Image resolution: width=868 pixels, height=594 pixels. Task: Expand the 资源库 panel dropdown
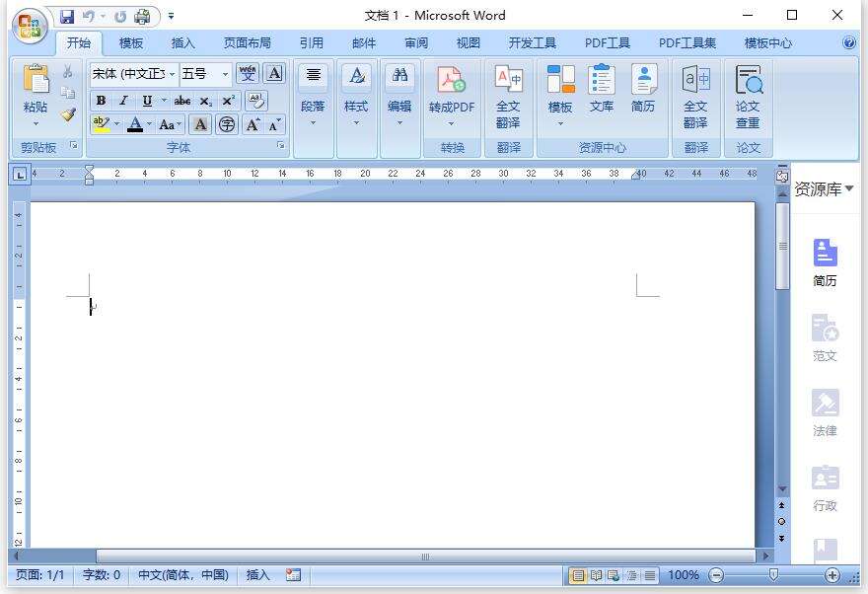848,188
